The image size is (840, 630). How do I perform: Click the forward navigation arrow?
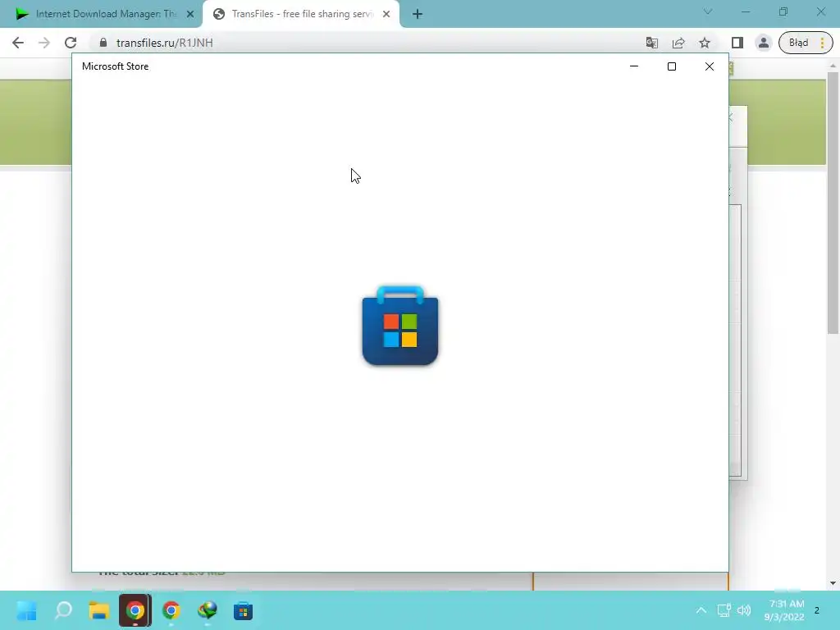[x=44, y=43]
